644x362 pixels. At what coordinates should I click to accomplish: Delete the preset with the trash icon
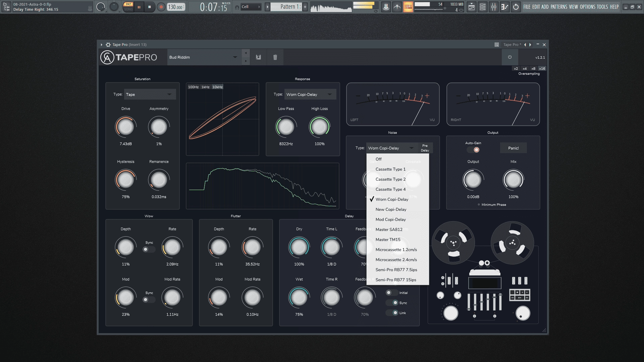275,57
